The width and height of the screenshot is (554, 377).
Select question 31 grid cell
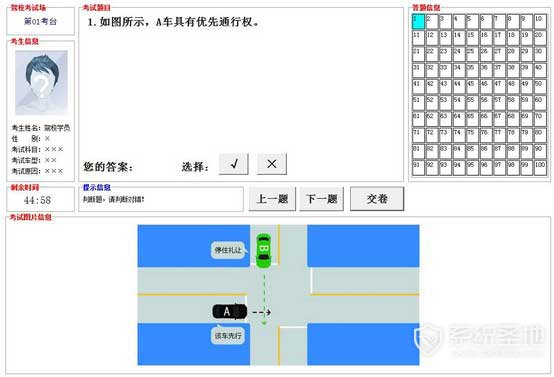418,71
